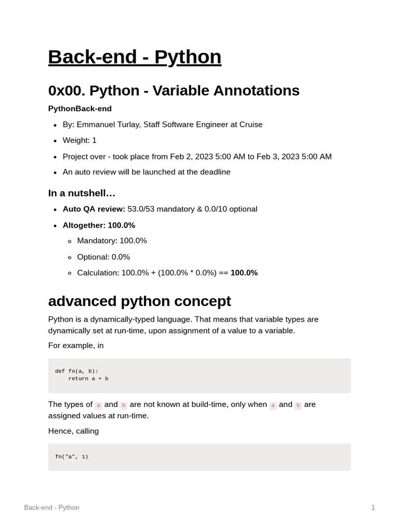Click the "advanced python concept" heading
The image size is (399, 532).
139,301
